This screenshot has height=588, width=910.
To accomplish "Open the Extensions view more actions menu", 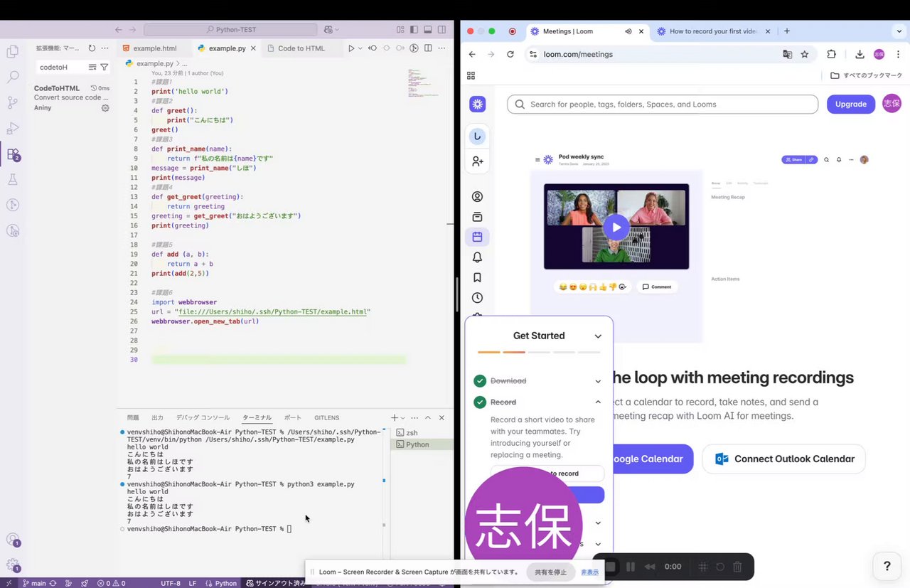I will click(x=105, y=48).
